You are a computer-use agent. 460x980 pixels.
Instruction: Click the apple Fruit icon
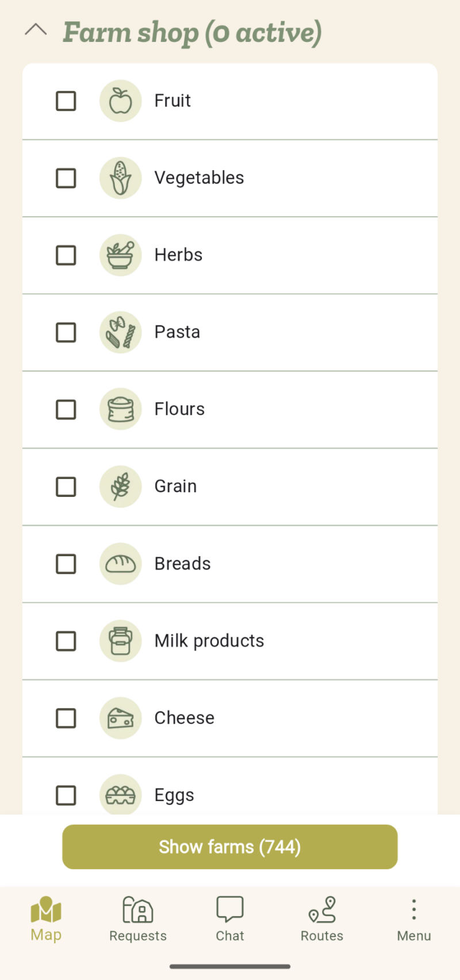tap(121, 101)
